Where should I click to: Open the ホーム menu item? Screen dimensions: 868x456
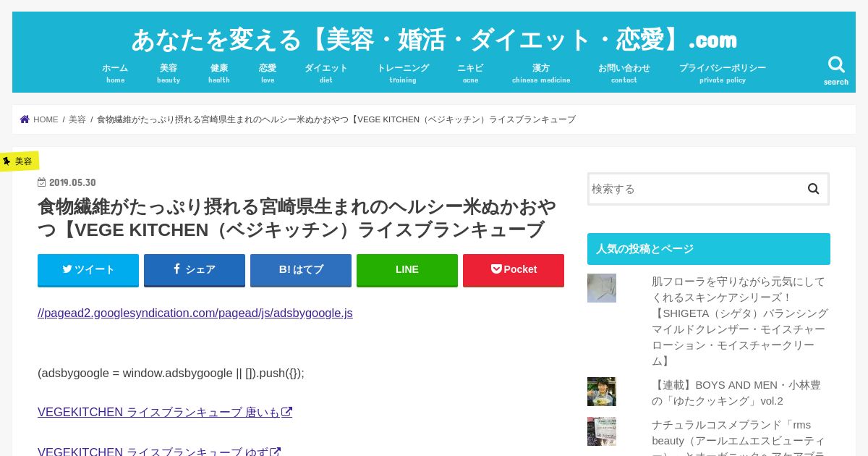(115, 73)
